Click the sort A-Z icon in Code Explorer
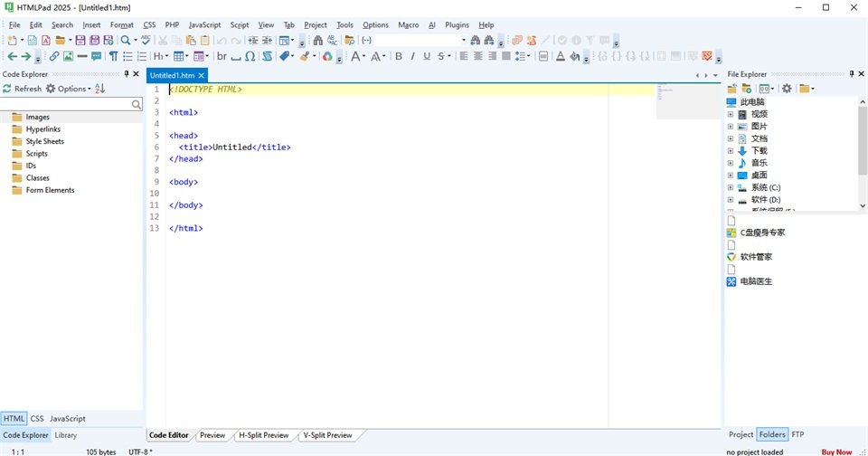This screenshot has height=456, width=868. (99, 89)
